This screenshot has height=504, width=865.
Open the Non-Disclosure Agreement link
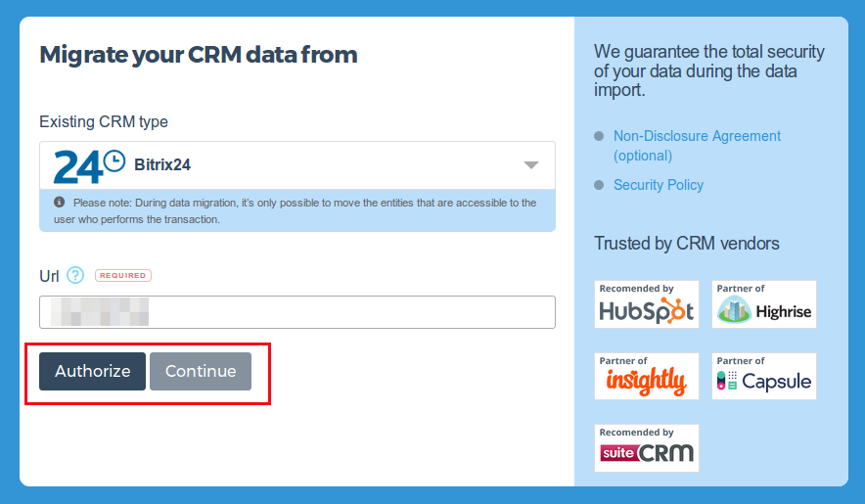click(697, 146)
